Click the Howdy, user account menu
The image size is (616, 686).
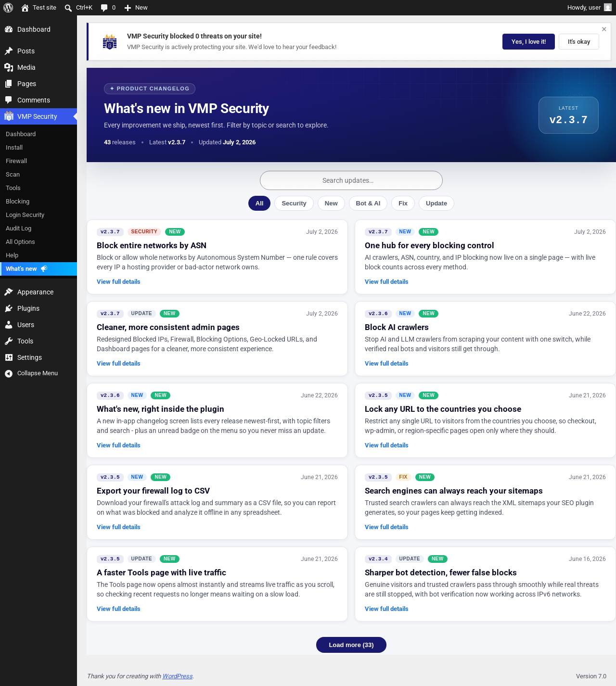coord(589,8)
